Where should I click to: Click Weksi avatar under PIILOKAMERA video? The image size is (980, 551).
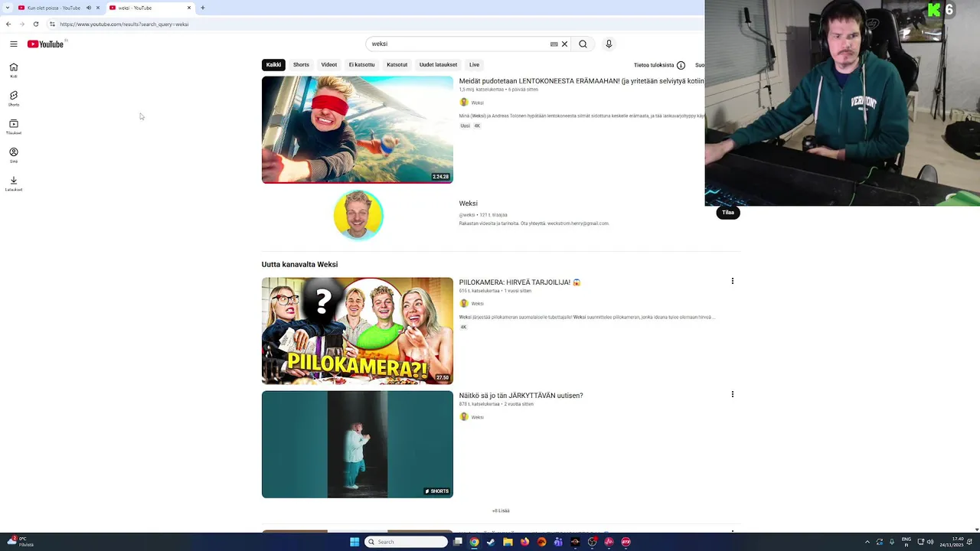click(463, 303)
